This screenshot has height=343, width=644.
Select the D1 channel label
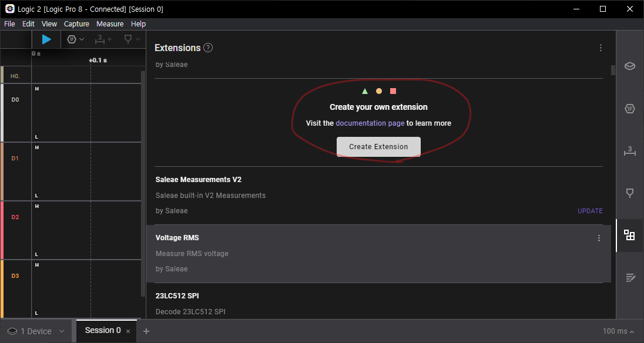tap(15, 159)
